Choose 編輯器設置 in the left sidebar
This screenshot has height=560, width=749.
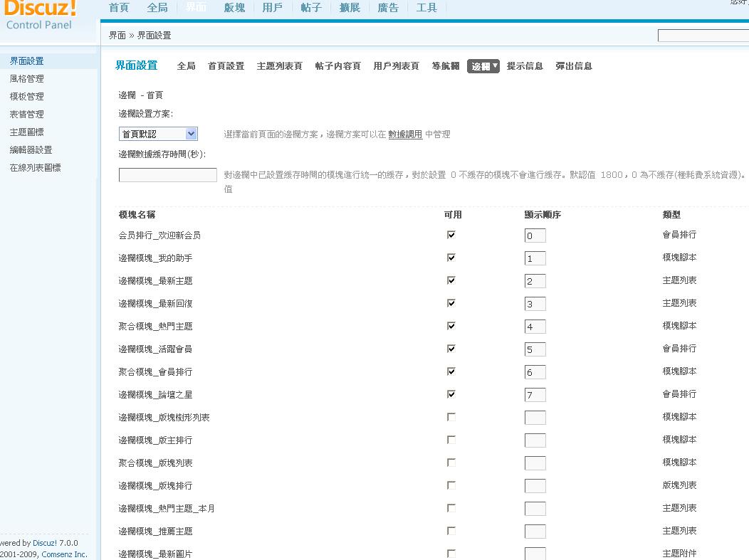point(31,150)
